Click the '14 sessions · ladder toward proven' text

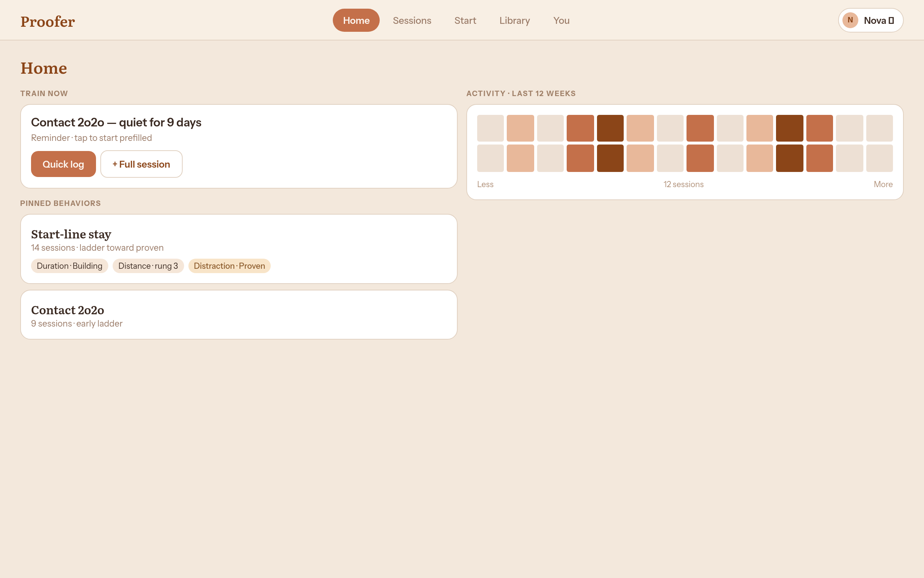(97, 248)
